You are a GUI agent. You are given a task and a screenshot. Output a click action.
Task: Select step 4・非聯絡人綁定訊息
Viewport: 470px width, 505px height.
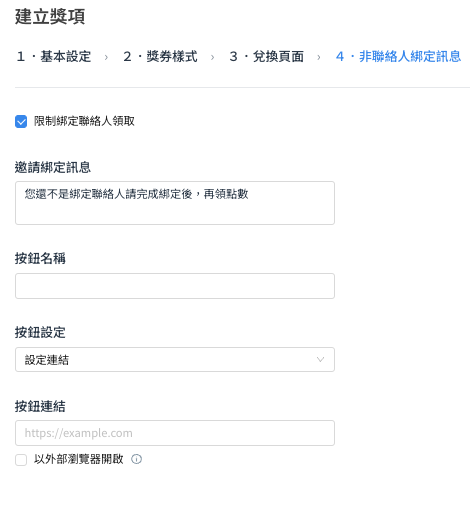point(398,56)
